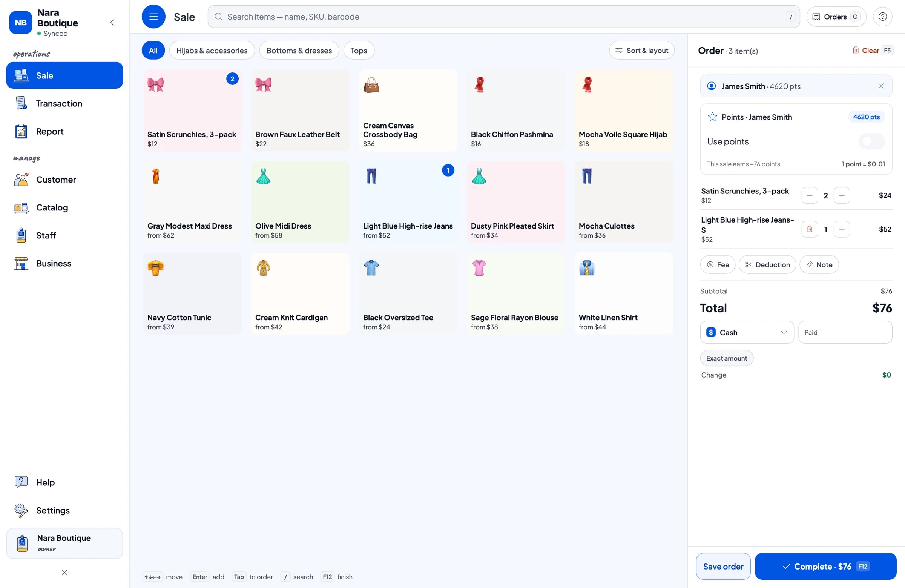Select the Sale menu item
The width and height of the screenshot is (905, 588).
pyautogui.click(x=64, y=75)
